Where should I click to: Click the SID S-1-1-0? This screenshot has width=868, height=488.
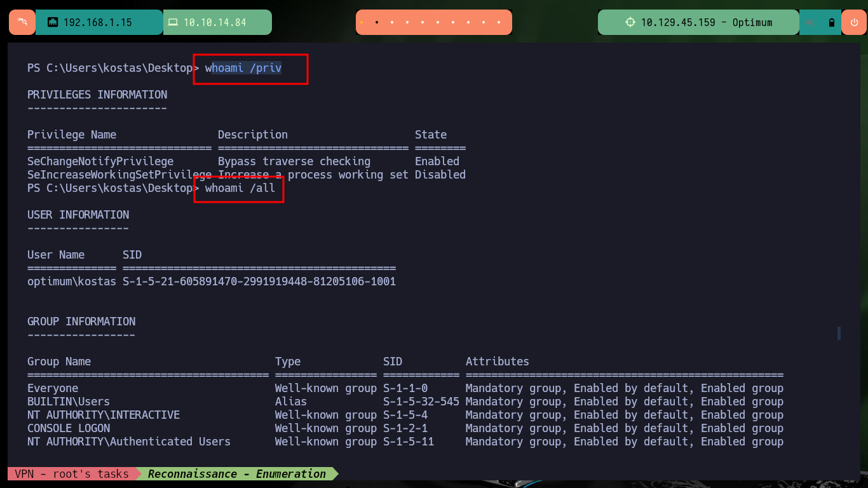click(x=405, y=388)
